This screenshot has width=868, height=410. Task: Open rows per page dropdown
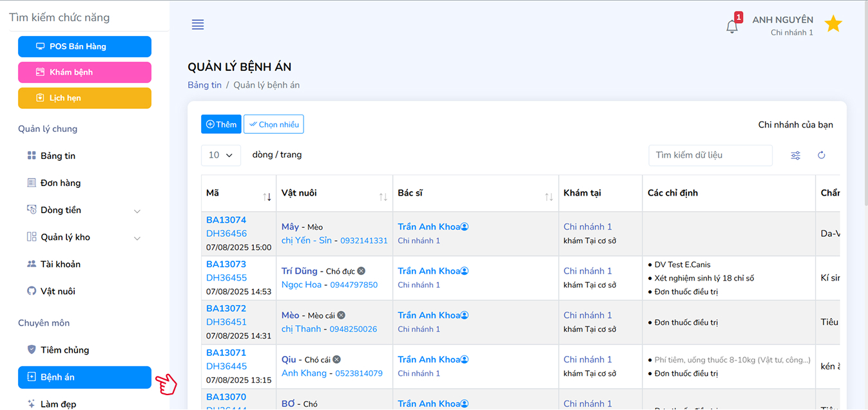click(221, 155)
